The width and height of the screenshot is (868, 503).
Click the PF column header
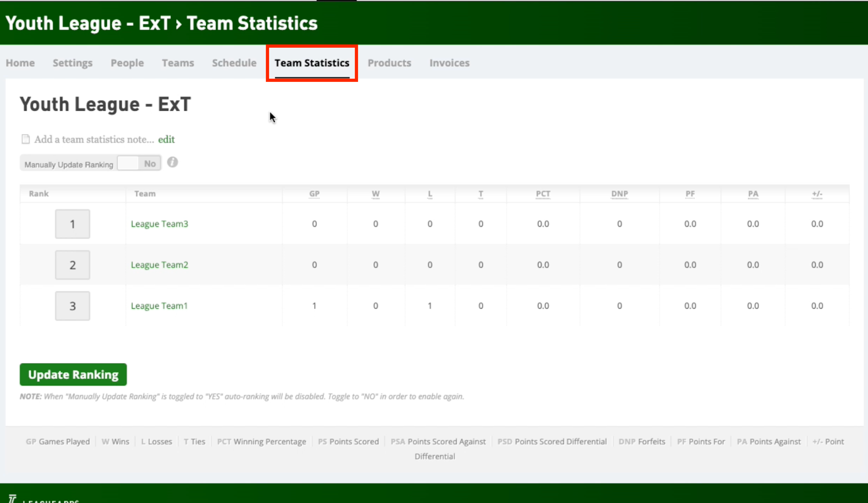(x=690, y=194)
